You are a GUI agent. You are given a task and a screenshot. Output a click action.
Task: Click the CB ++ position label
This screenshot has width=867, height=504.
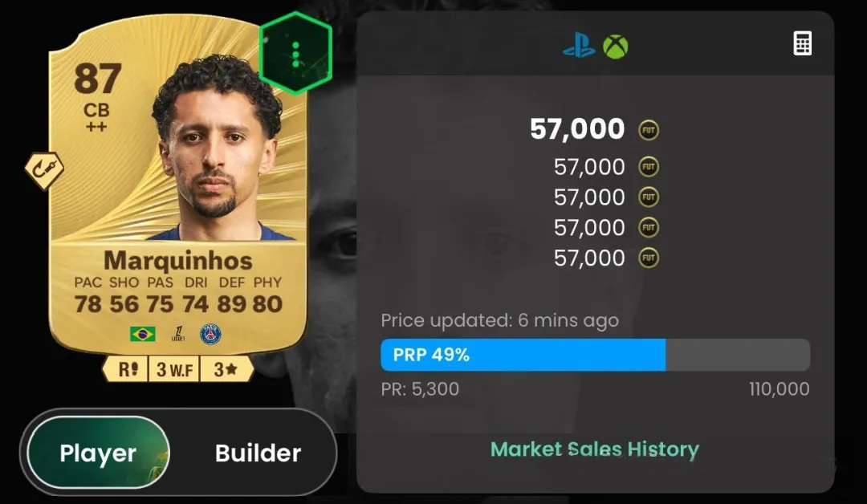click(96, 118)
